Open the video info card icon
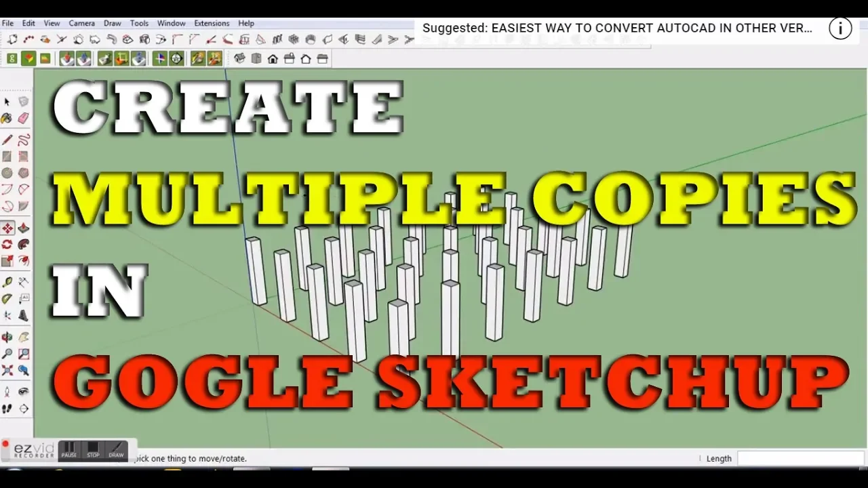The image size is (868, 488). [x=840, y=28]
